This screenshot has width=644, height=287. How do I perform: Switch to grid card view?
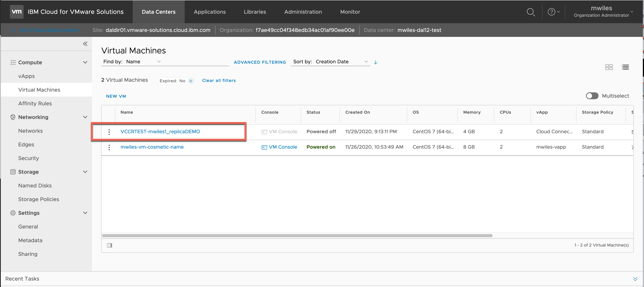click(609, 67)
